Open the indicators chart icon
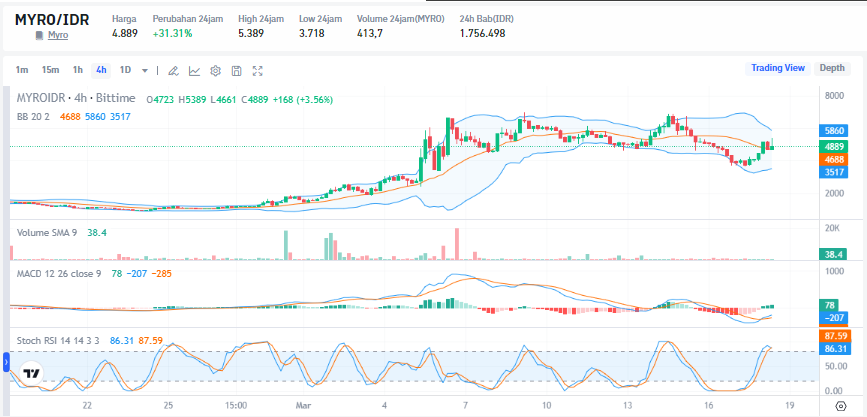Viewport: 867px width, 417px height. [194, 71]
